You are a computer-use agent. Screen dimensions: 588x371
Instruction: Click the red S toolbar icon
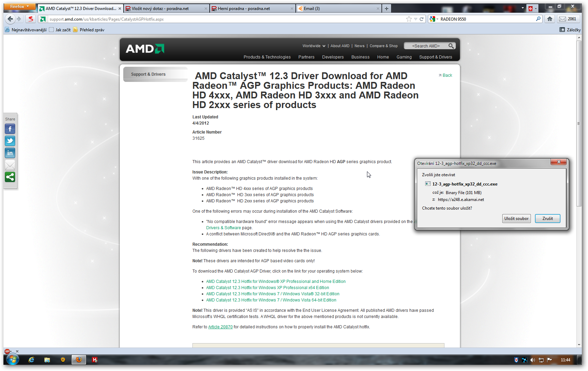pyautogui.click(x=31, y=19)
